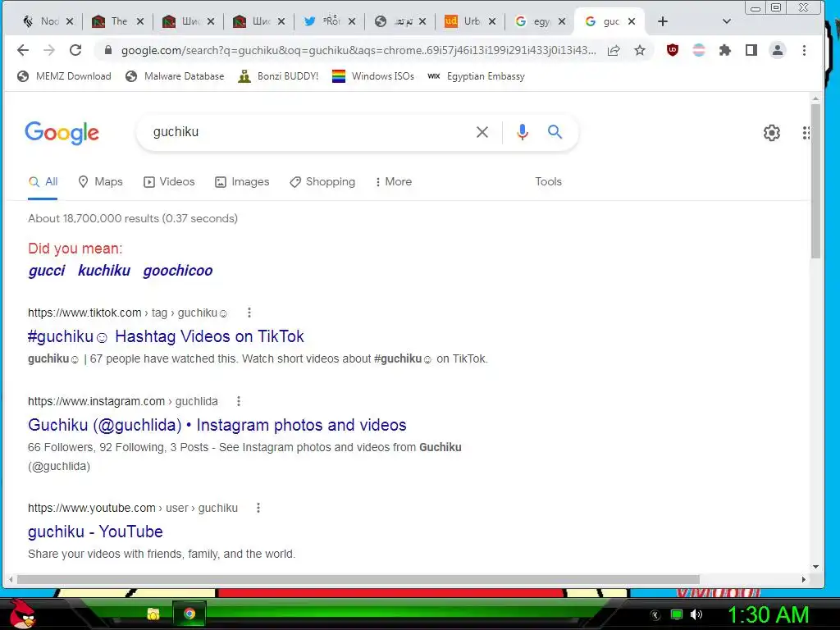This screenshot has width=840, height=630.
Task: Open the tab search dropdown arrow
Action: coord(727,21)
